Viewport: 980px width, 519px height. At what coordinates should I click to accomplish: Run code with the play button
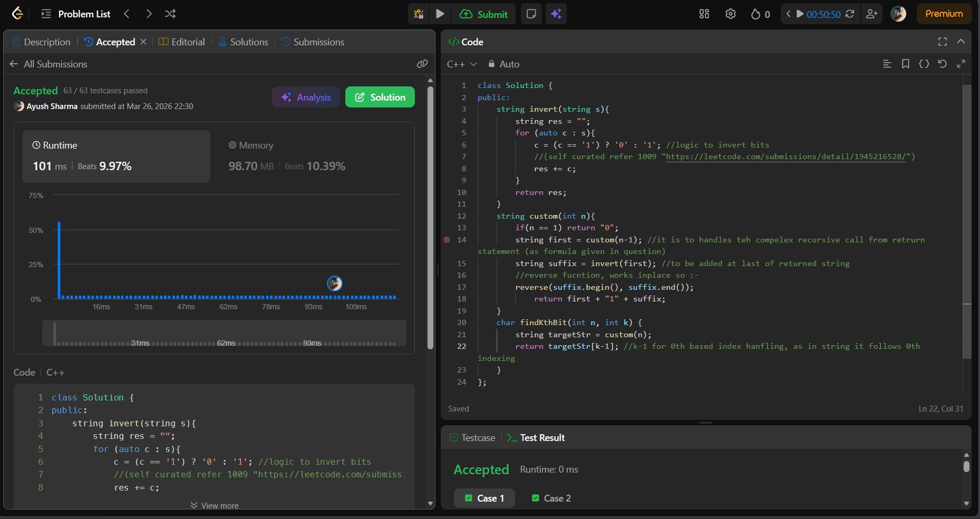(440, 14)
